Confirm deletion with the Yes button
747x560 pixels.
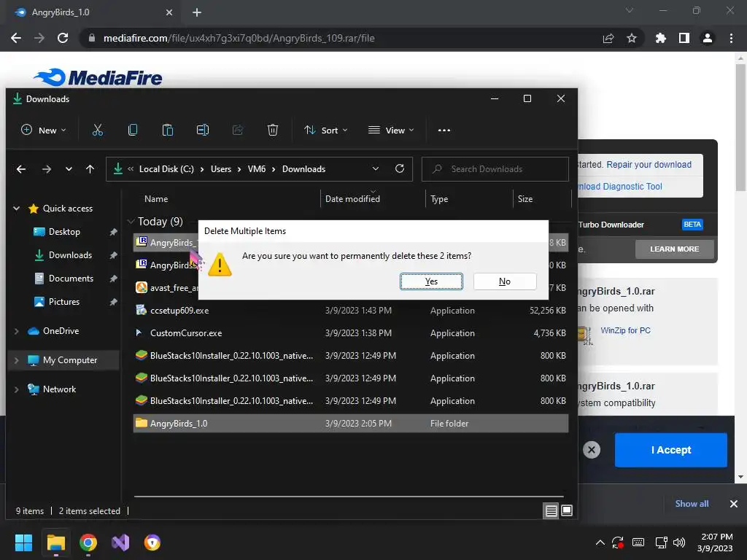[431, 281]
